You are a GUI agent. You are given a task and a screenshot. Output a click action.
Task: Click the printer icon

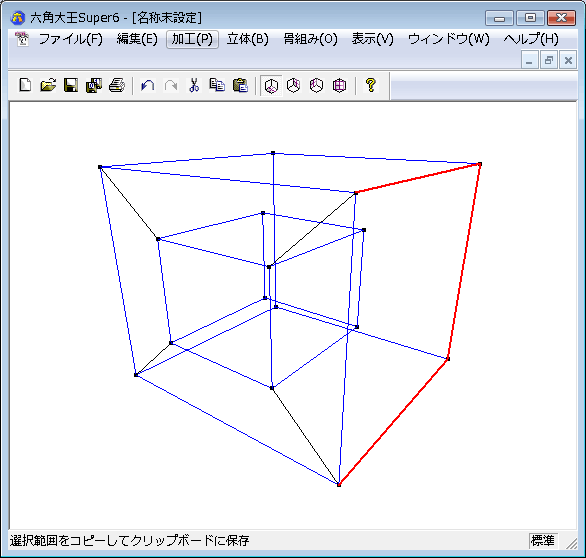(x=117, y=85)
